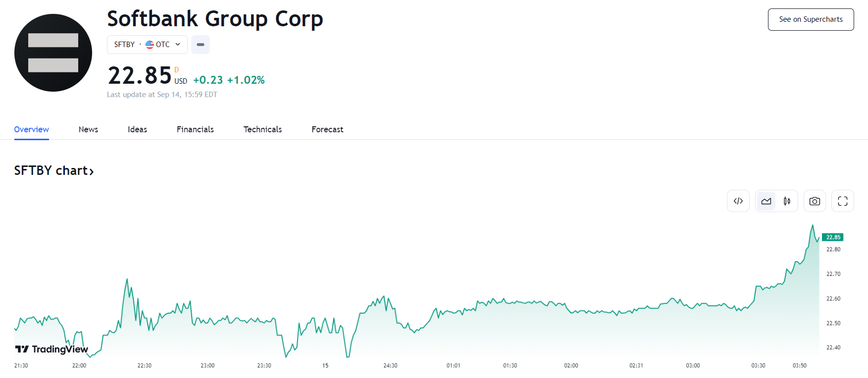868x378 pixels.
Task: View the Forecast tab
Action: (327, 129)
